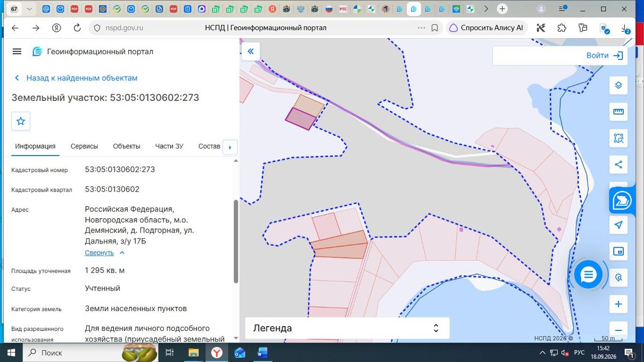Expand the browser tab list chevron
This screenshot has width=644, height=362.
28,9
